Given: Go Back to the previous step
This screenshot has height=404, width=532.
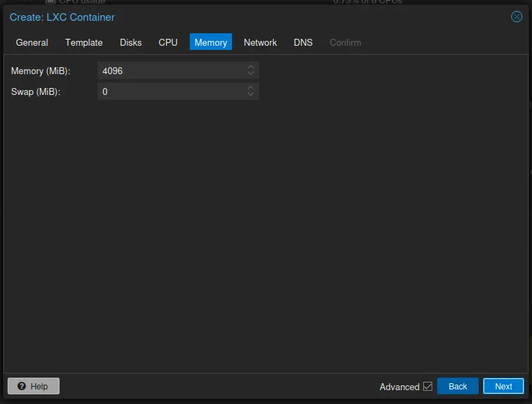Looking at the screenshot, I should pos(458,386).
